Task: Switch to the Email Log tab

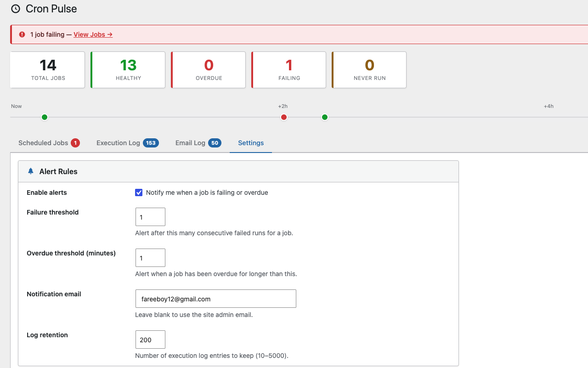Action: [x=198, y=143]
